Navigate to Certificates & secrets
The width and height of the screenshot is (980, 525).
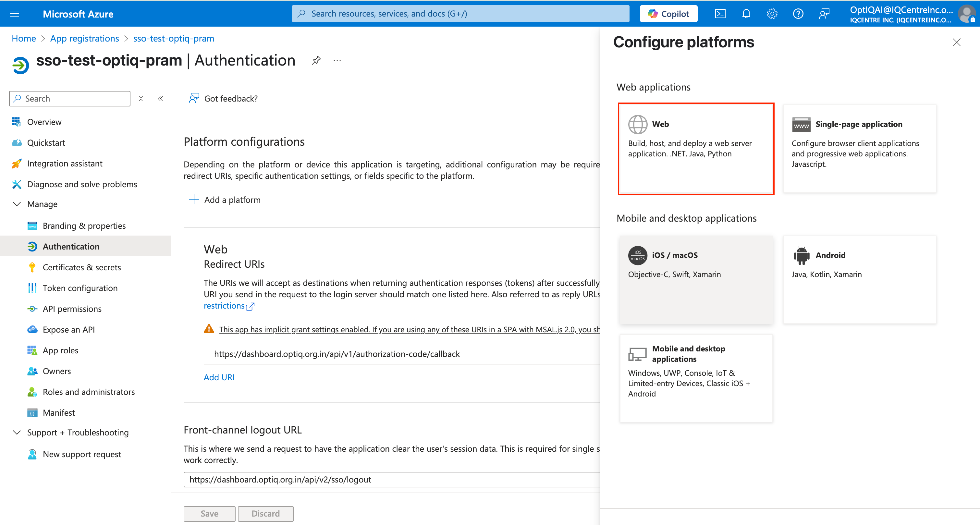coord(82,267)
